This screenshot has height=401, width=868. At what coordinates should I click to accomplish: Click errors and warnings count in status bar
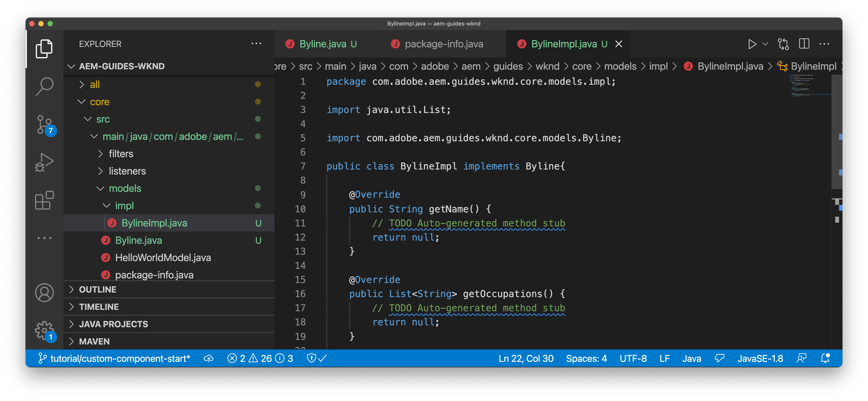(x=260, y=359)
